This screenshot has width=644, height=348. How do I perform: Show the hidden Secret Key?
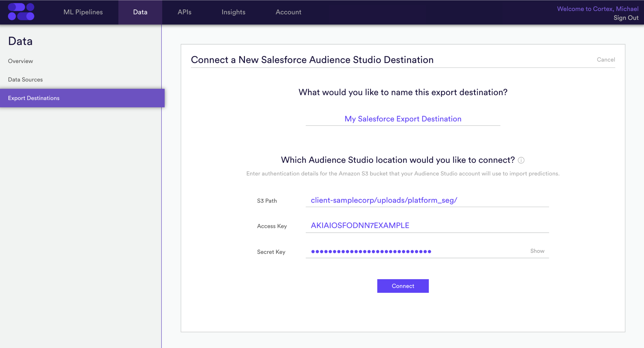pos(537,251)
